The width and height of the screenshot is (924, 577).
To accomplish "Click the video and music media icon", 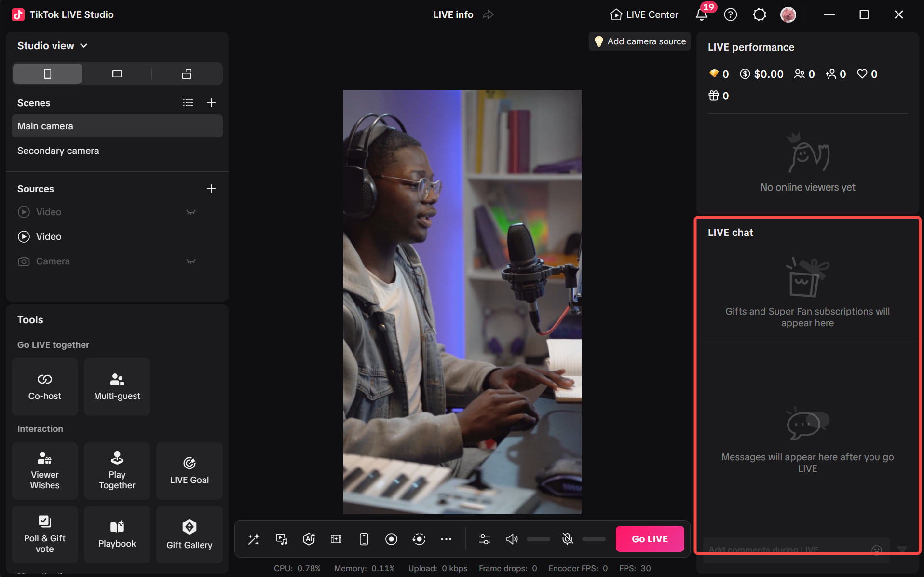I will [x=281, y=539].
